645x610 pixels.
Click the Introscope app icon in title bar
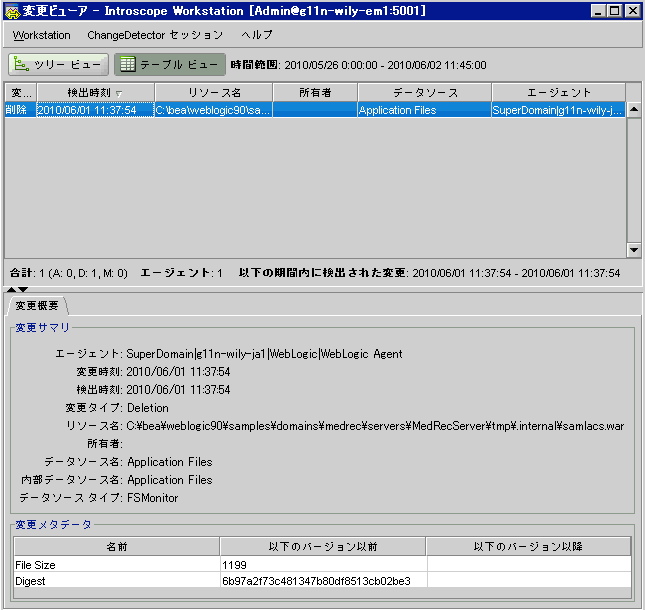pyautogui.click(x=12, y=11)
